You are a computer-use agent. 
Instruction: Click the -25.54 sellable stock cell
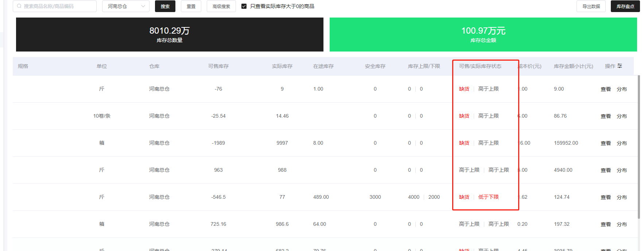pos(218,116)
